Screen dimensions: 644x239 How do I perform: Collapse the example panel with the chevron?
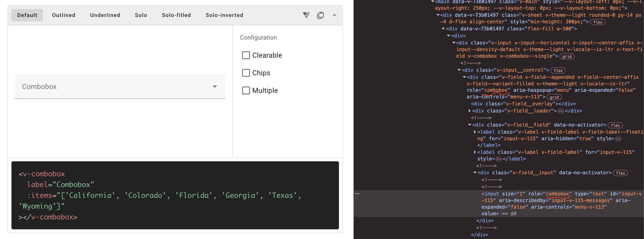(335, 15)
